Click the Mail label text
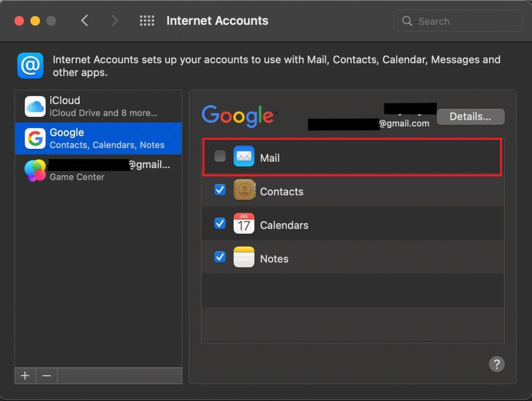The height and width of the screenshot is (401, 532). (x=270, y=158)
